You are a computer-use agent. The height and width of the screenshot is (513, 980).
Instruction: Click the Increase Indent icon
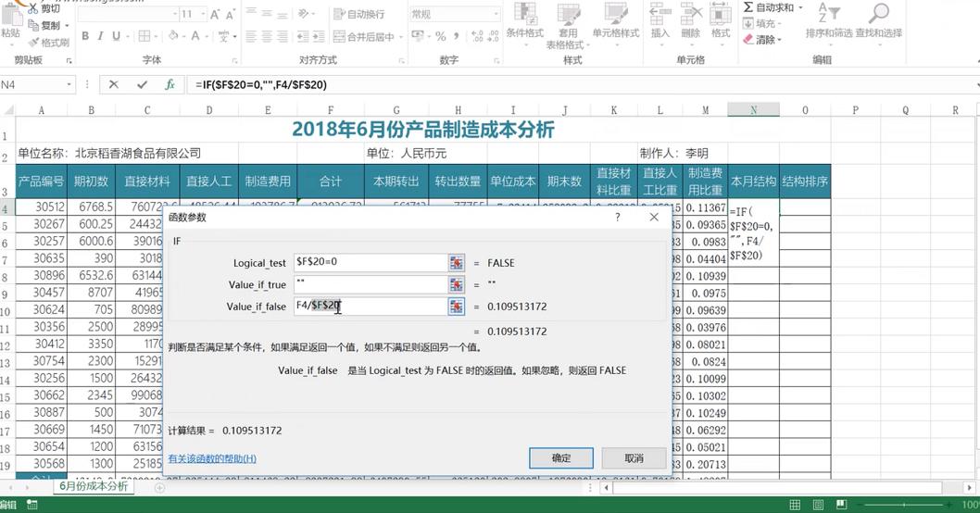pyautogui.click(x=319, y=37)
